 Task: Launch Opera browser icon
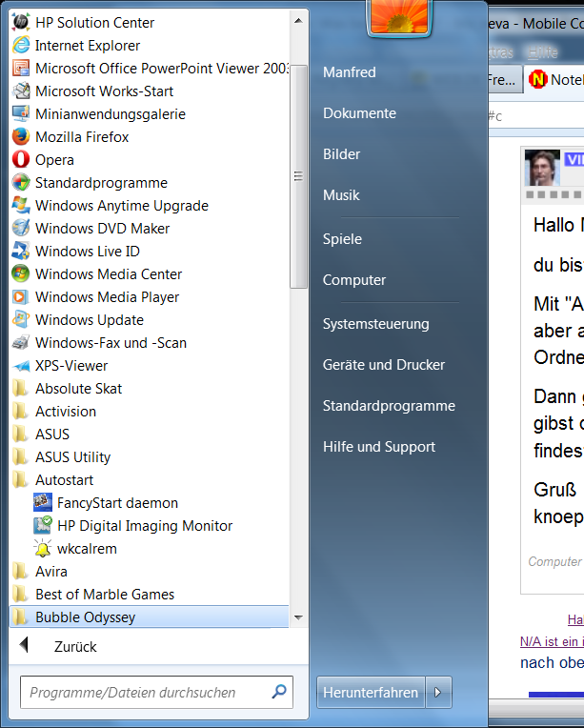[x=21, y=159]
